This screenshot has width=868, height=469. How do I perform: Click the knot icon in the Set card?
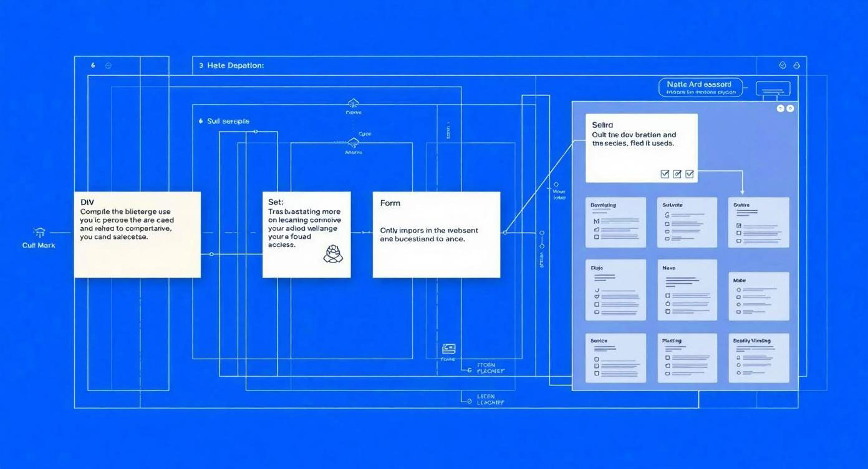pyautogui.click(x=332, y=254)
